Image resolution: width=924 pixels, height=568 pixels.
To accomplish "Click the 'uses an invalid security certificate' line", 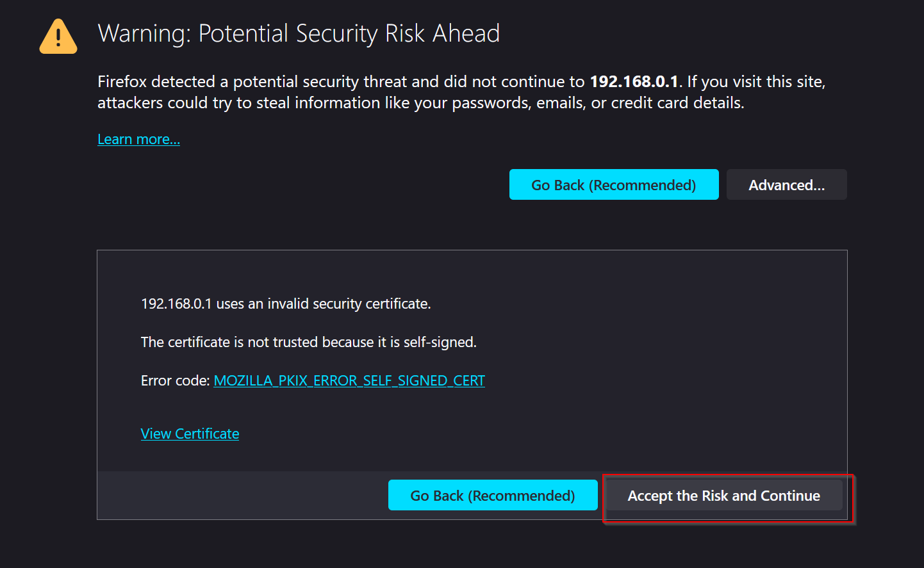I will pos(286,304).
